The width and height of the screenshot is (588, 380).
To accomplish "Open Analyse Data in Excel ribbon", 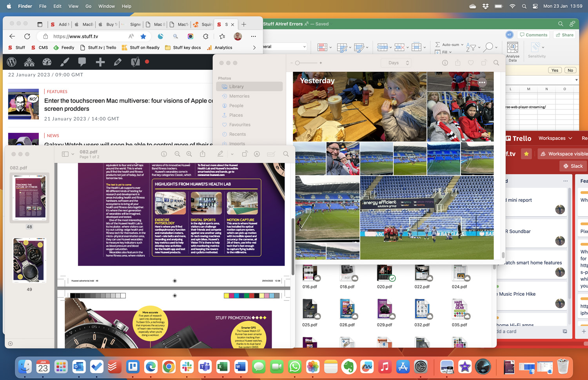I will point(513,52).
